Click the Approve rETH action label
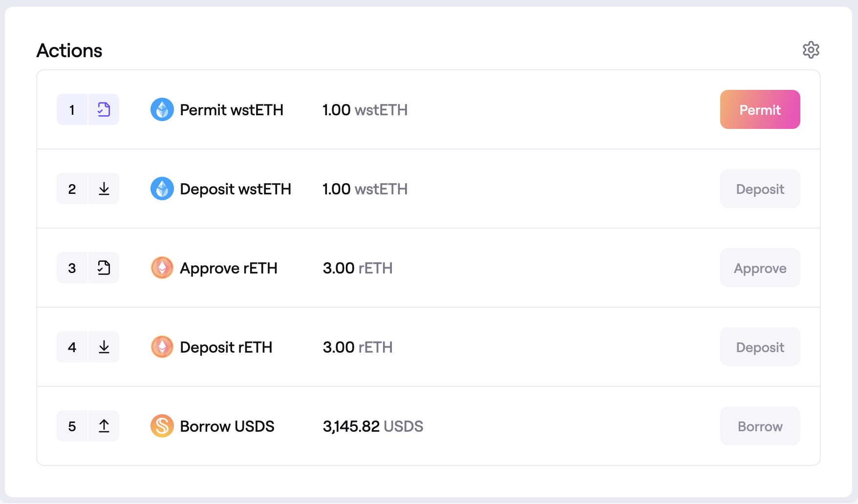 tap(229, 268)
